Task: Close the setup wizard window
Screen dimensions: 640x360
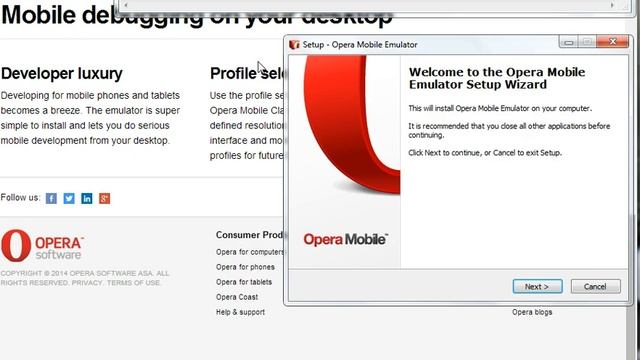Action: (x=612, y=42)
